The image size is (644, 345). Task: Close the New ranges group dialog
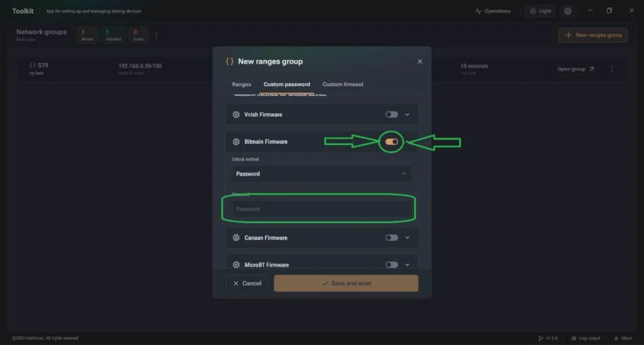tap(419, 62)
